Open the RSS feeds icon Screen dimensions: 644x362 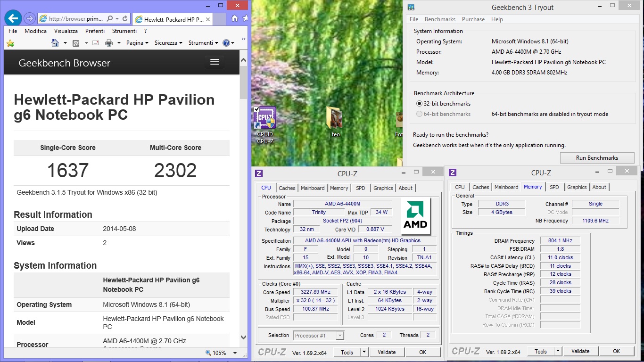(x=76, y=43)
